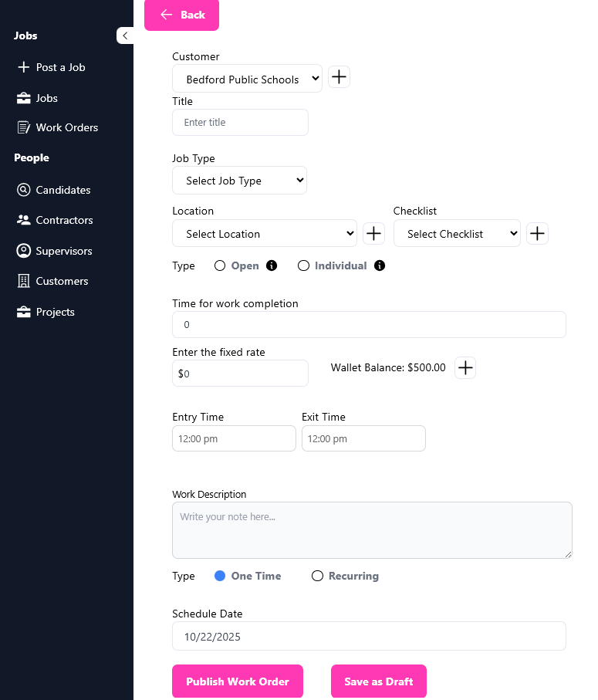Add a new location with plus button
This screenshot has height=700, width=598.
click(x=374, y=234)
